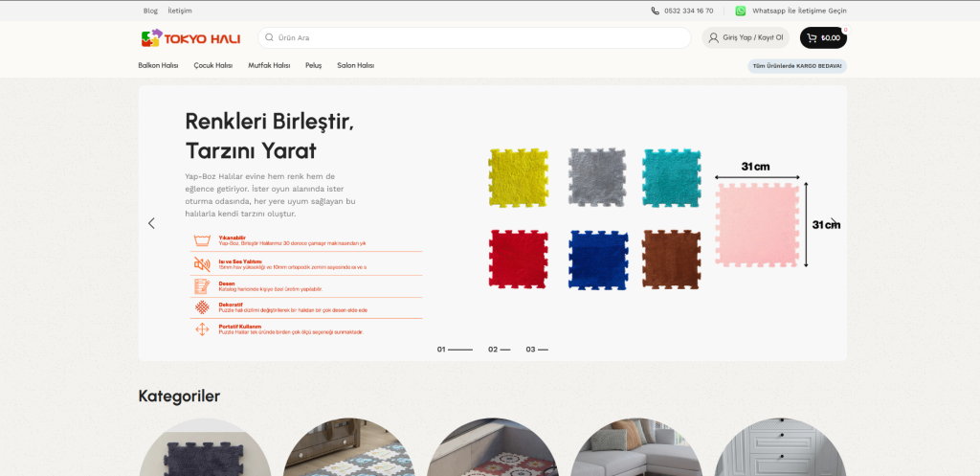
Task: Open the Blog link
Action: point(150,11)
